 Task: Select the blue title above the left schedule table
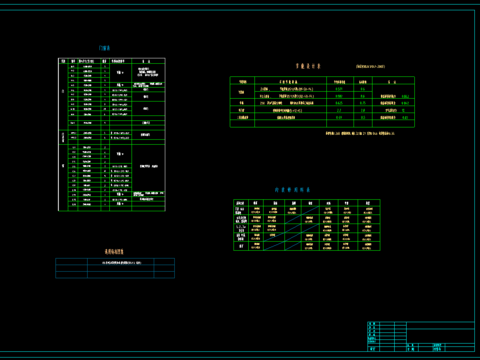click(104, 48)
